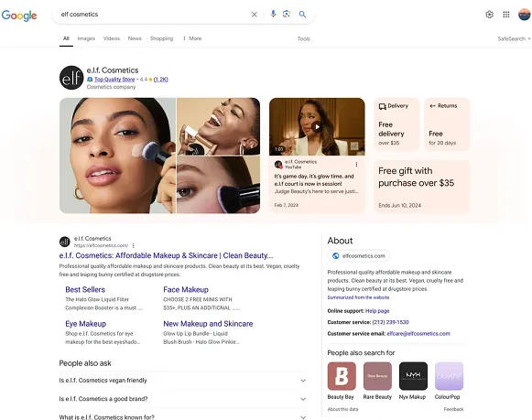This screenshot has height=420, width=532.
Task: Start voice search with the microphone icon
Action: coord(273,14)
